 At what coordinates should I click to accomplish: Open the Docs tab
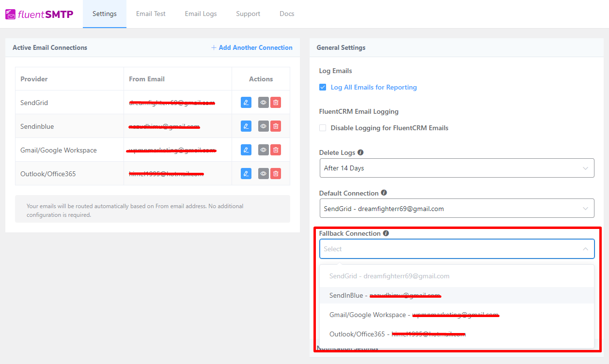pyautogui.click(x=287, y=14)
